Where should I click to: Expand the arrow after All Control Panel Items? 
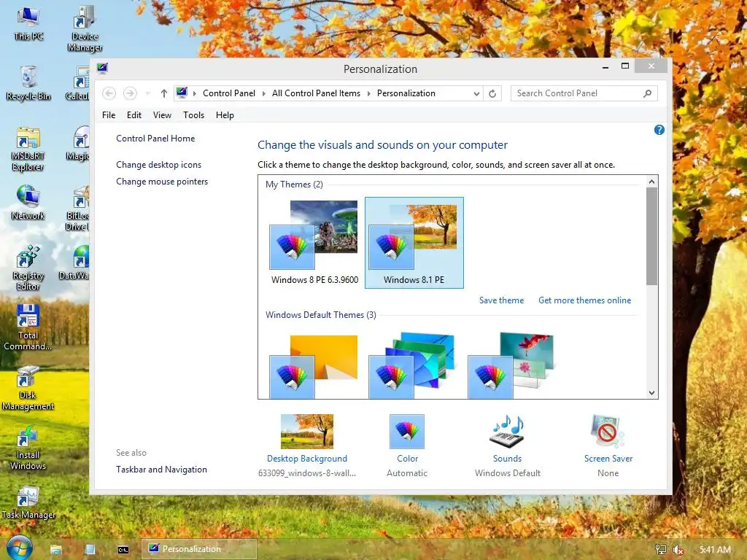pyautogui.click(x=368, y=93)
